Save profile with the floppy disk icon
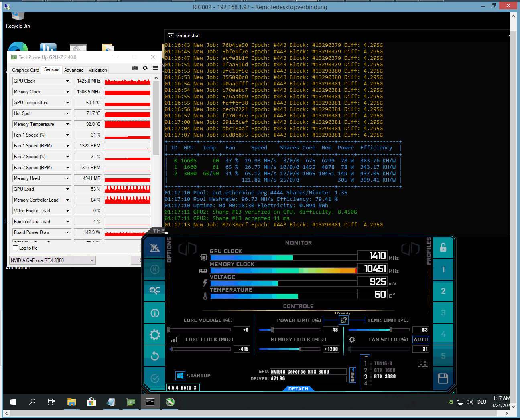 443,378
